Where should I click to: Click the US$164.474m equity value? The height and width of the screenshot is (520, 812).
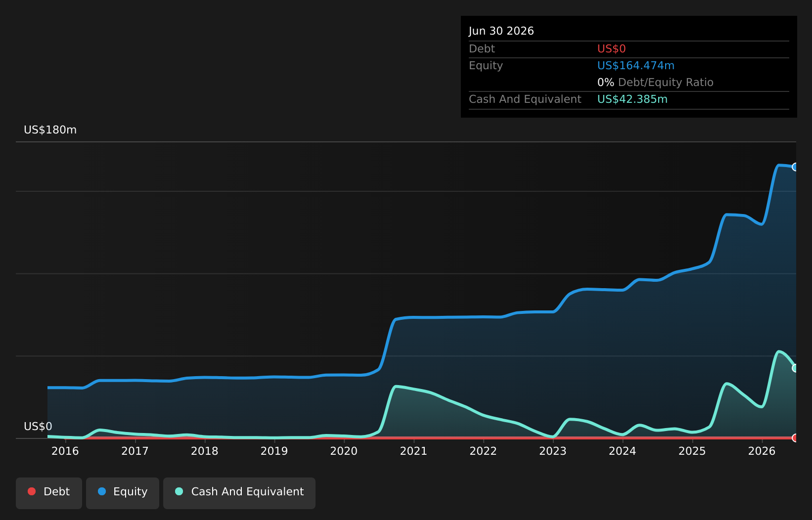636,66
